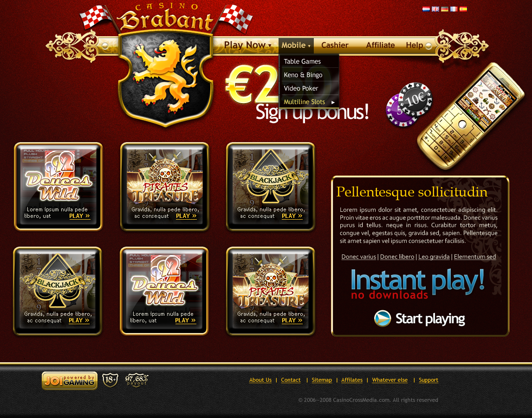The width and height of the screenshot is (532, 418).
Task: Collapse the Mobile dropdown menu
Action: (296, 45)
